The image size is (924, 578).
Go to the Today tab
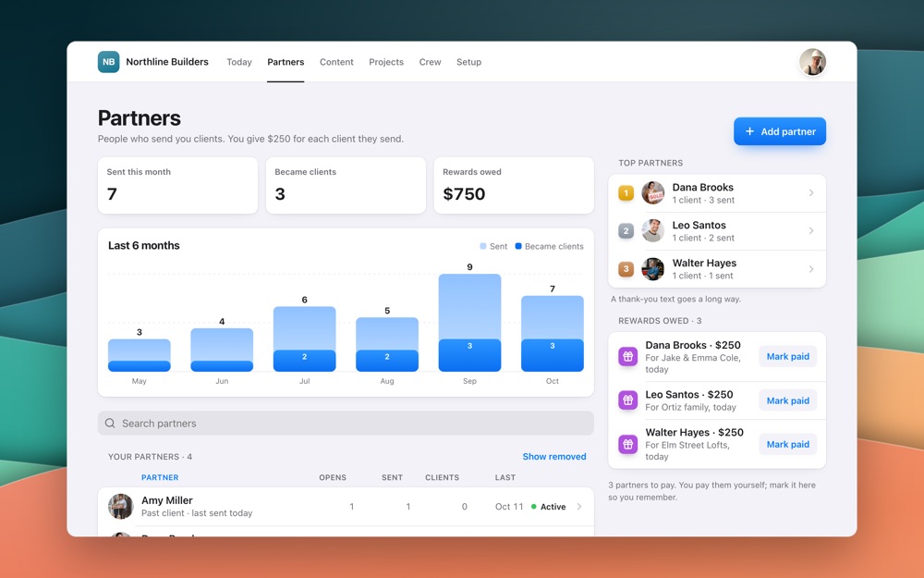coord(239,62)
